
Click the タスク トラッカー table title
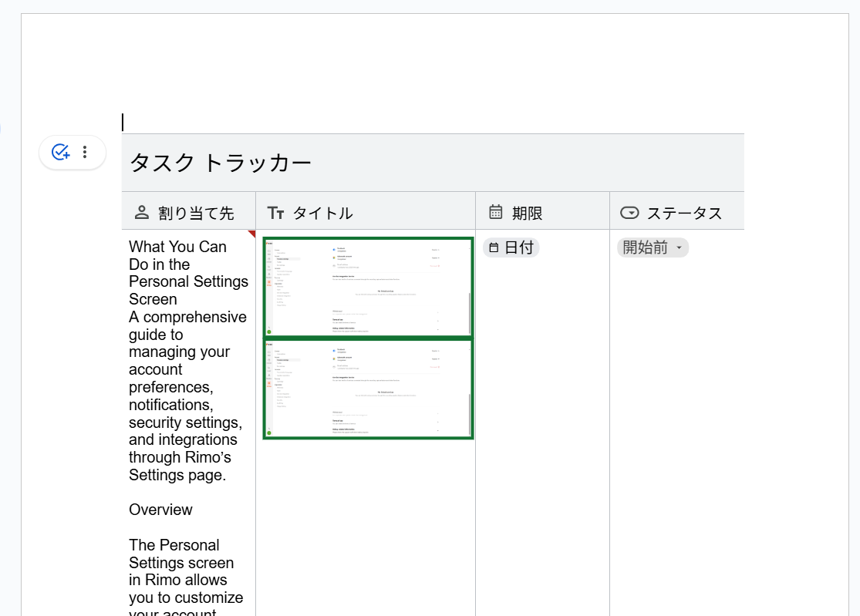[221, 163]
